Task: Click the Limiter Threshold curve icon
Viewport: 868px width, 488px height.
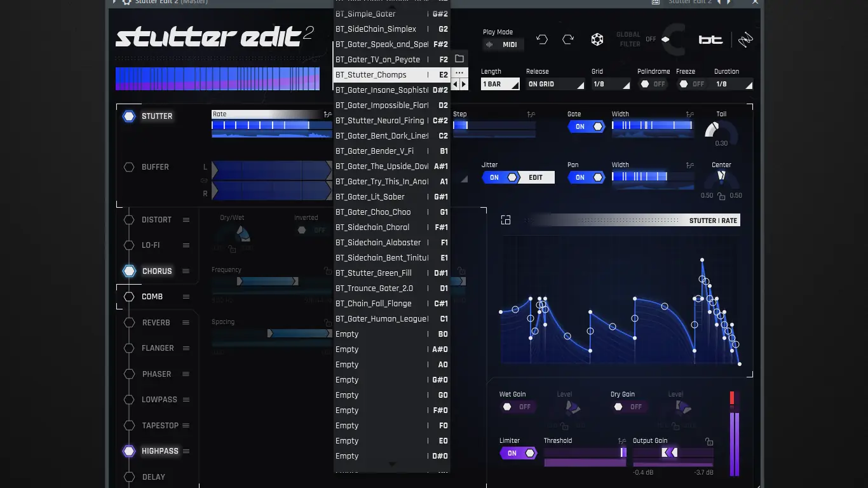Action: [x=622, y=441]
